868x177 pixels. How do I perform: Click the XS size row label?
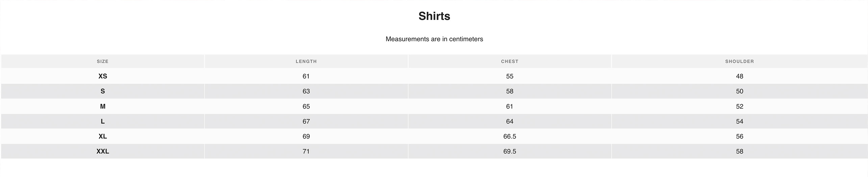pyautogui.click(x=103, y=76)
